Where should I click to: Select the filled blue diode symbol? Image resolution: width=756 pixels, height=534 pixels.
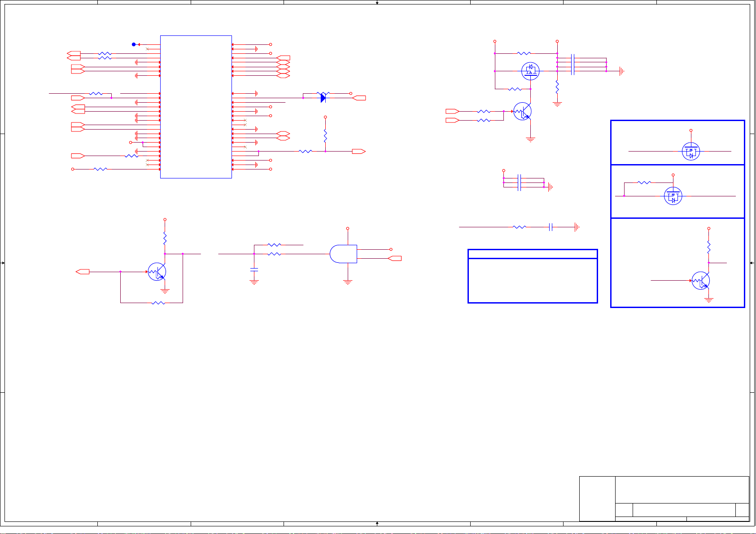323,98
